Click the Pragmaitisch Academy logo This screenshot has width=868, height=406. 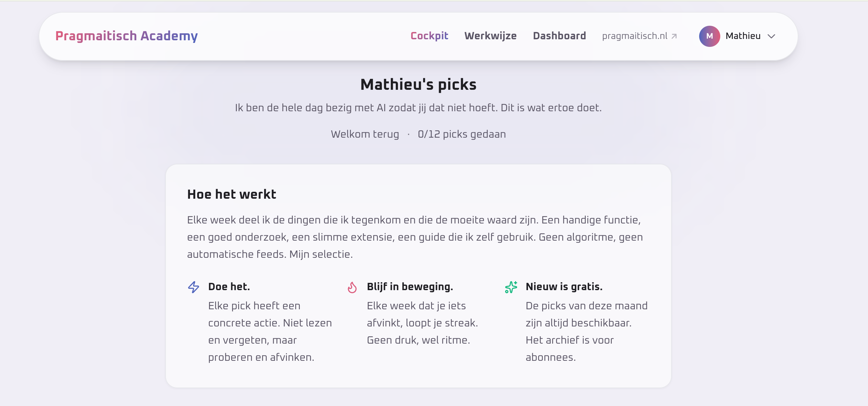tap(126, 36)
